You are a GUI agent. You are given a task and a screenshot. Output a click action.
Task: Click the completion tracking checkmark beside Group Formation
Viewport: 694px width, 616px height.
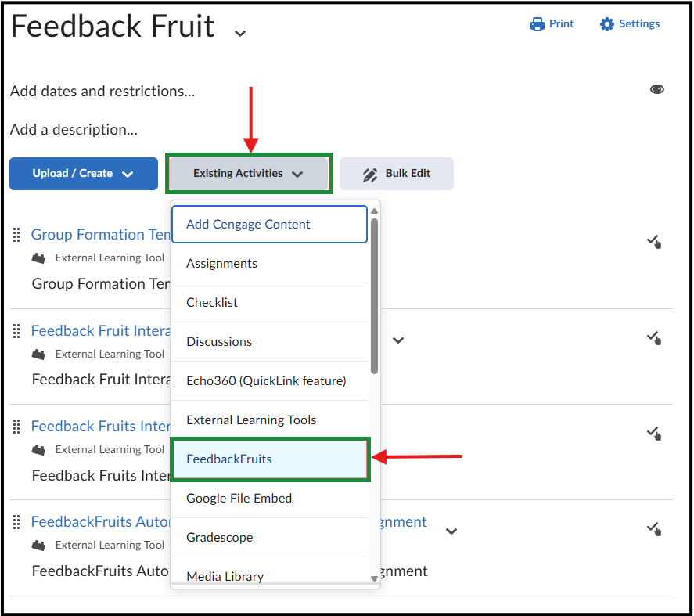pyautogui.click(x=654, y=242)
